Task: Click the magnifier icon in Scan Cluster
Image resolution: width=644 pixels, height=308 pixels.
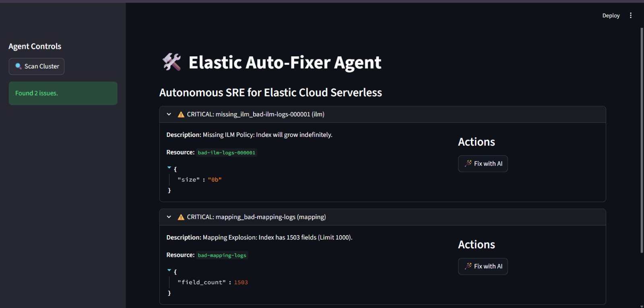Action: [x=19, y=66]
